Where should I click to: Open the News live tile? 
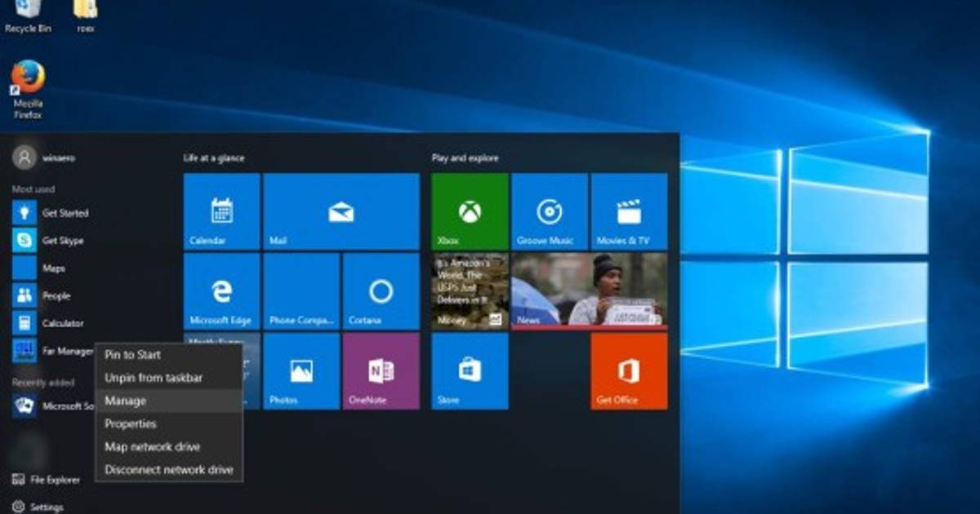pyautogui.click(x=589, y=291)
